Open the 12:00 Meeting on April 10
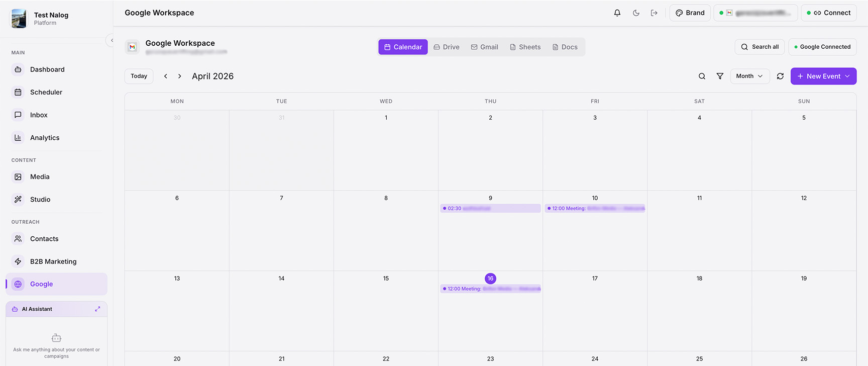 [x=595, y=208]
